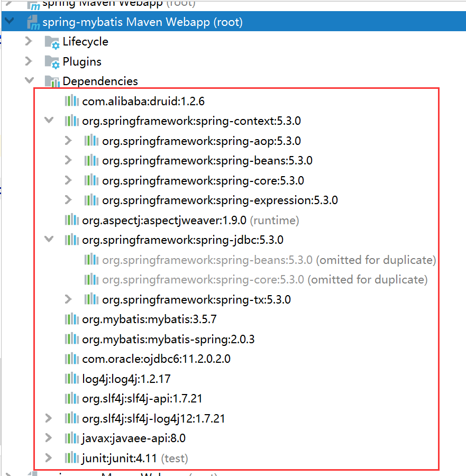
Task: Expand spring-aop:5.3.0 dependency
Action: 69,141
